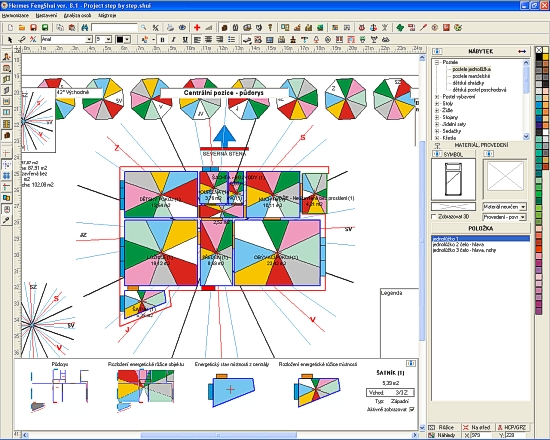Click the Náhledy button
Image resolution: width=550 pixels, height=440 pixels.
point(443,435)
